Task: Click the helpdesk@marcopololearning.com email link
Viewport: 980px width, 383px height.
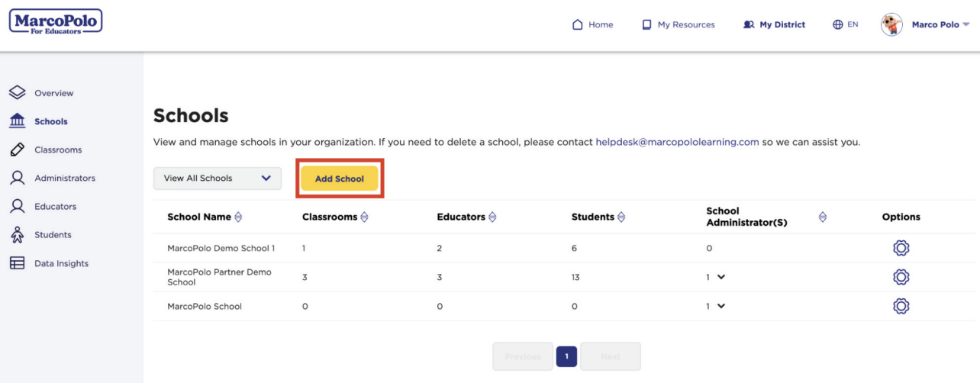Action: (x=677, y=142)
